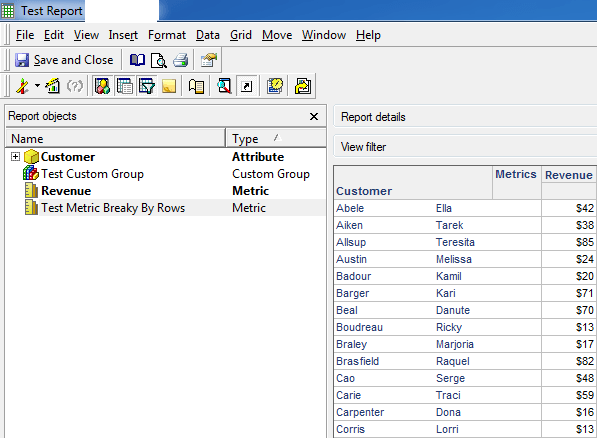Click the wizard pencil-and-candle icon

(22, 86)
